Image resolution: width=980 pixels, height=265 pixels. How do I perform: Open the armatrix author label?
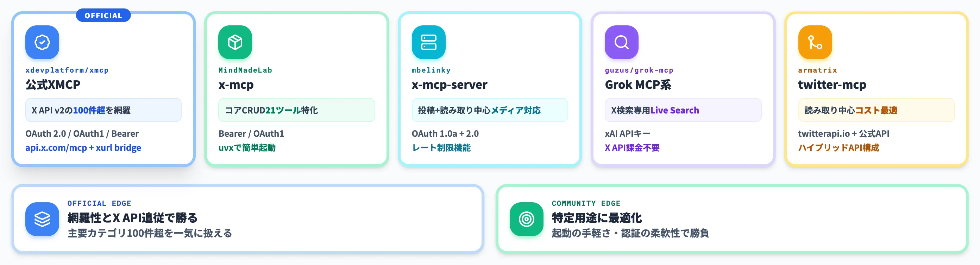point(818,70)
